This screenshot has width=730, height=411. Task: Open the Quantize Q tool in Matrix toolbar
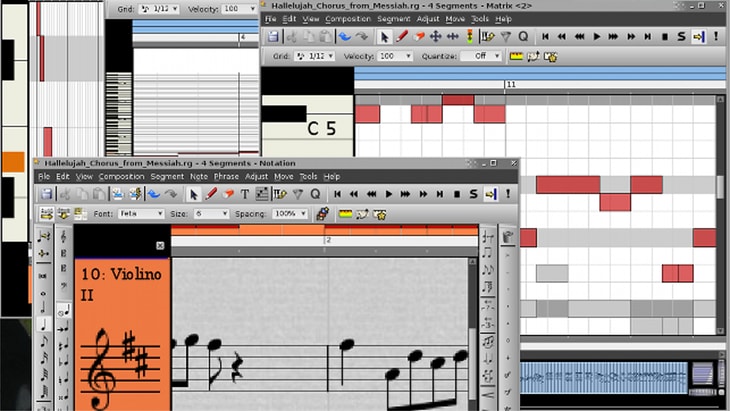523,36
